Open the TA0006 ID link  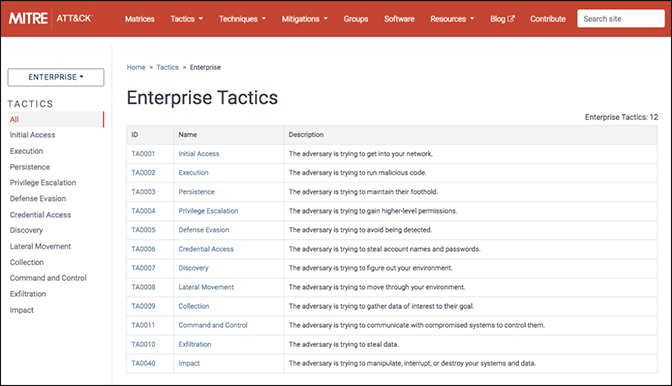(143, 249)
